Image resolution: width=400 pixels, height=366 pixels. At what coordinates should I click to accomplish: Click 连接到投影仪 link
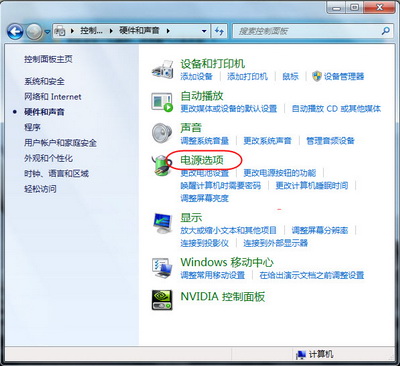pos(205,243)
